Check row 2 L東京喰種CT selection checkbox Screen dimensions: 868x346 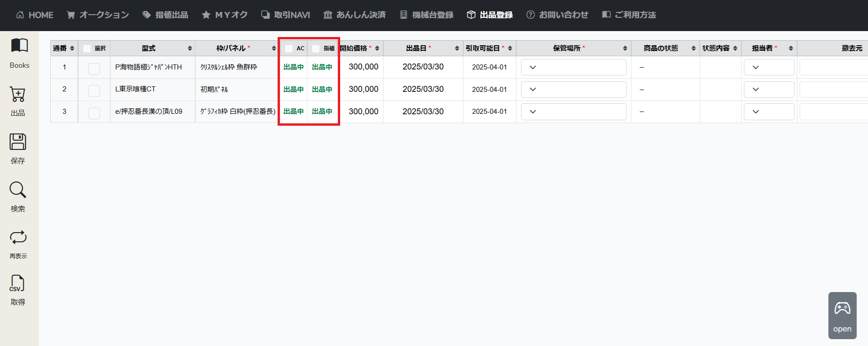click(x=94, y=91)
